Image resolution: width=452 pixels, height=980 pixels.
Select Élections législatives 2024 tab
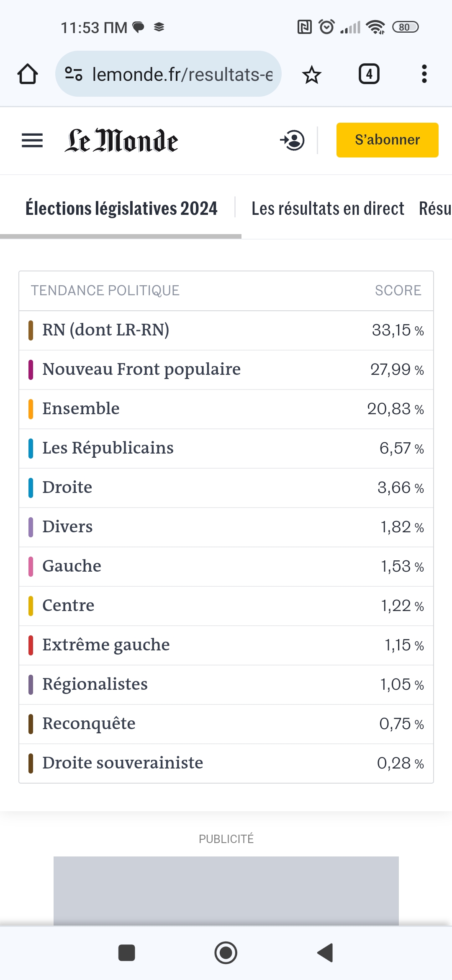click(x=121, y=208)
